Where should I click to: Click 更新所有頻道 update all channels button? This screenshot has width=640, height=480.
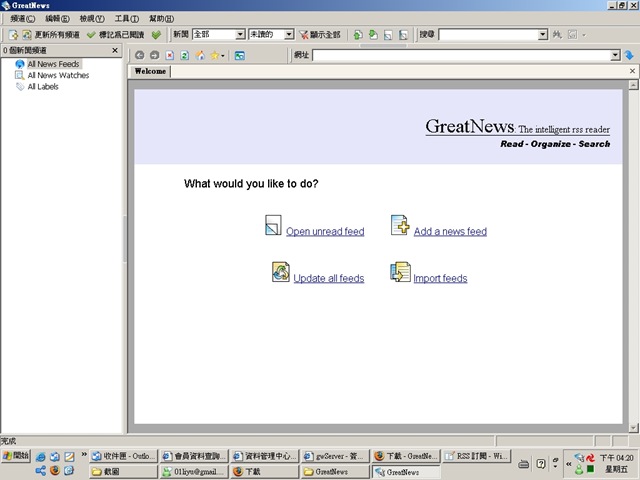point(51,35)
